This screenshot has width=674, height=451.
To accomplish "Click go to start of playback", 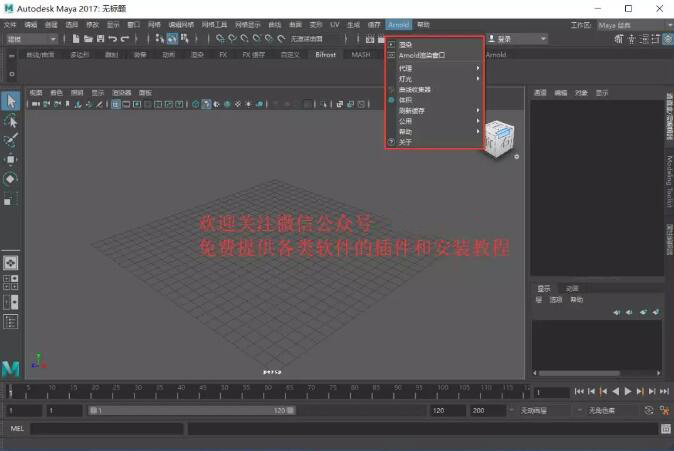I will point(580,392).
